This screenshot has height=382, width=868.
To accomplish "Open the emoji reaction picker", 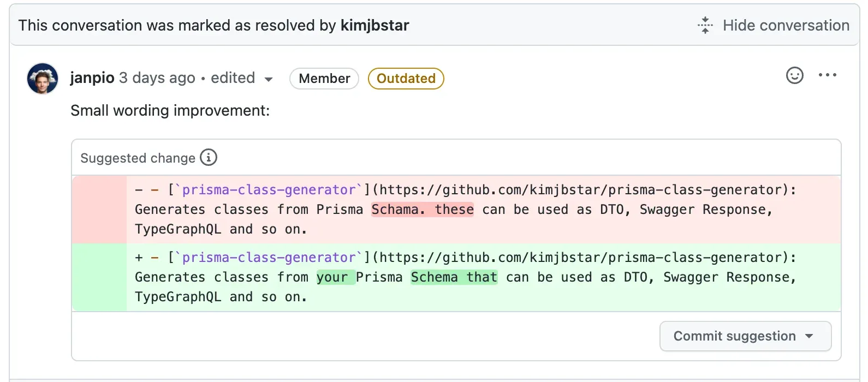I will tap(794, 75).
